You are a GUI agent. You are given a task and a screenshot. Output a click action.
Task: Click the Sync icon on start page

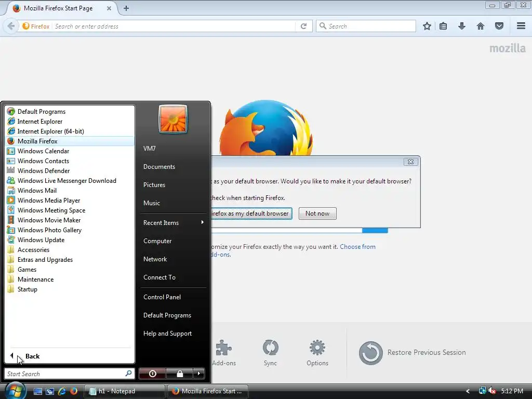270,353
